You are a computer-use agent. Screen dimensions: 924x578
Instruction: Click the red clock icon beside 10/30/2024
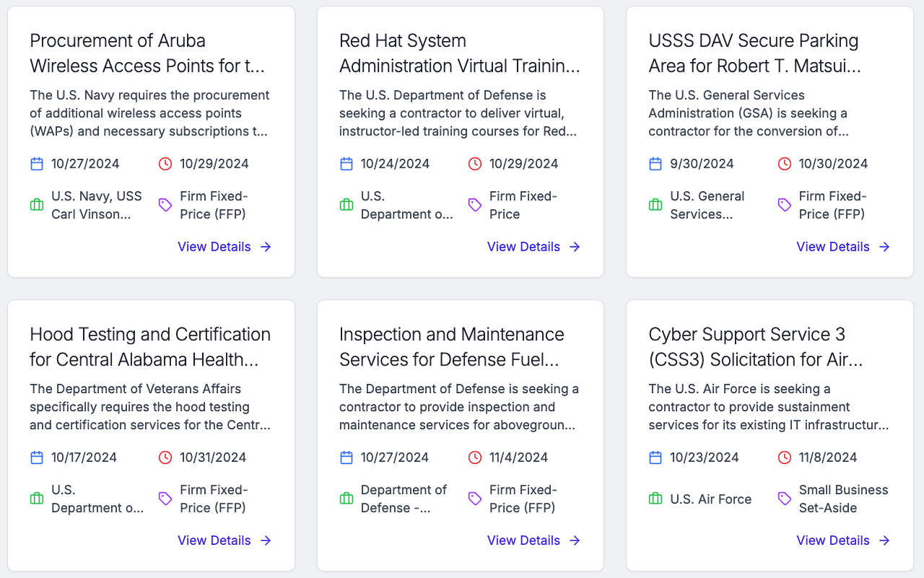[x=785, y=164]
